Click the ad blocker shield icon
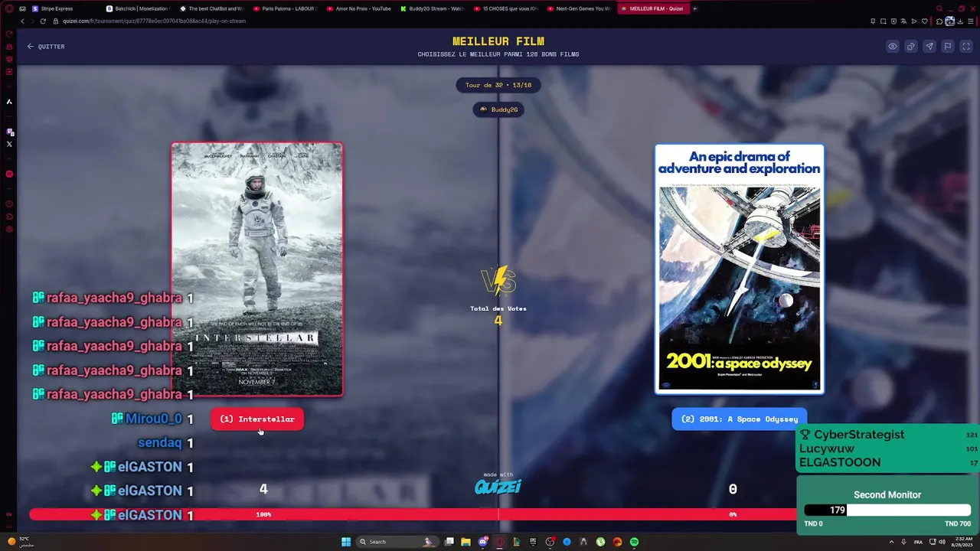This screenshot has width=980, height=551. click(x=893, y=21)
